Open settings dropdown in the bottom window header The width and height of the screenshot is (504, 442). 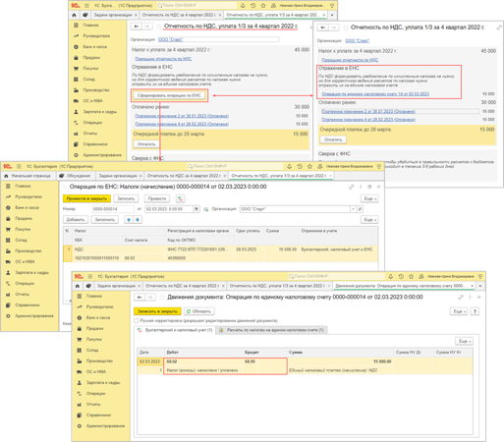(x=480, y=277)
